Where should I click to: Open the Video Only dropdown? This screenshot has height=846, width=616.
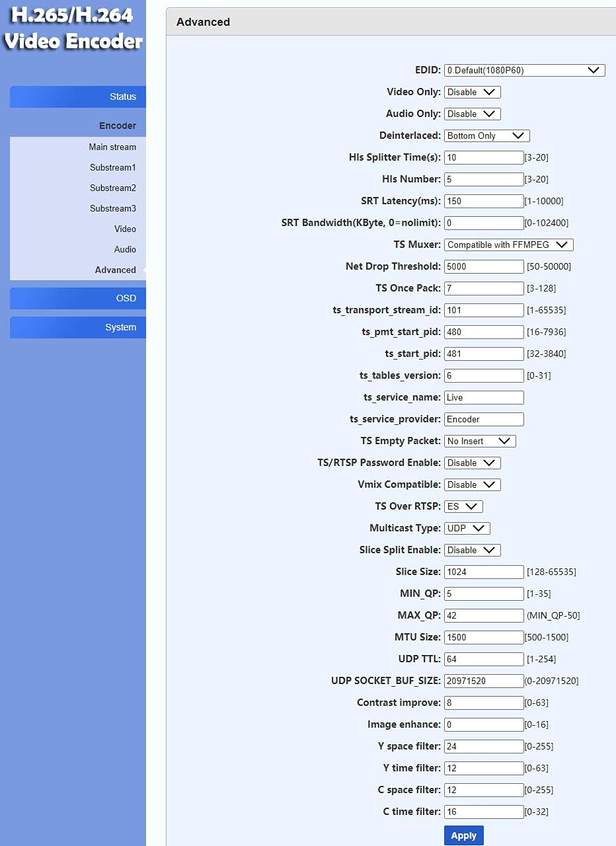click(472, 92)
